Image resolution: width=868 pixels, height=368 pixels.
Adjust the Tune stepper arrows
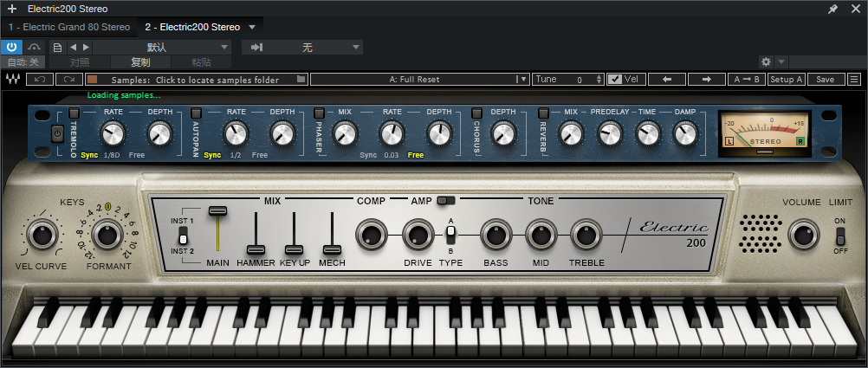pos(599,79)
